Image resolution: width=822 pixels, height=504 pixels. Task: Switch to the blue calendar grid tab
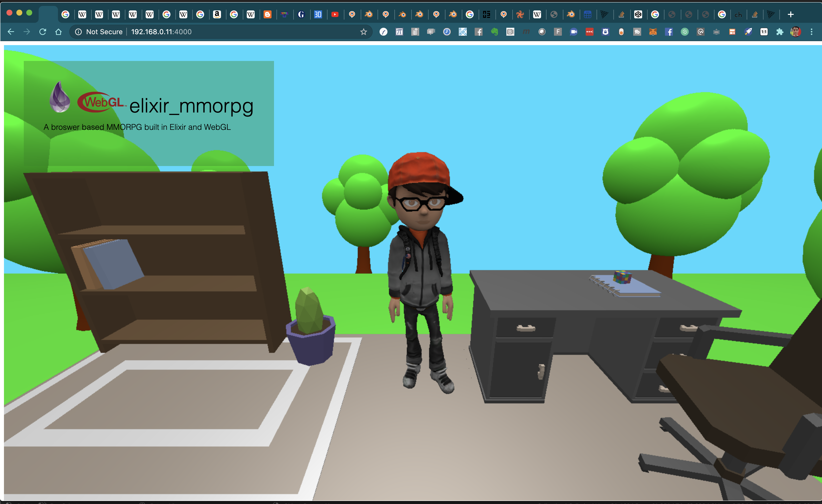click(x=588, y=14)
